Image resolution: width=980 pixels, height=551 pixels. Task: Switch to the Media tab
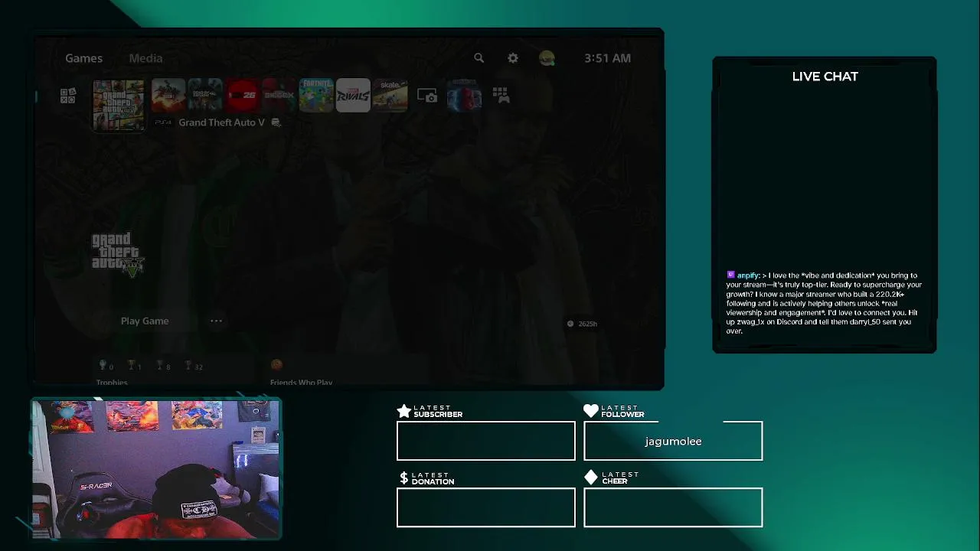point(145,58)
